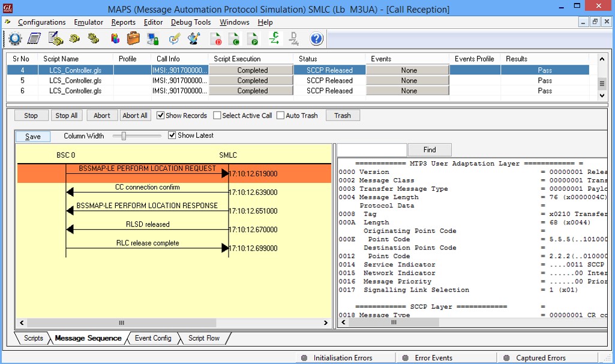The height and width of the screenshot is (364, 615).
Task: Open the testbed setup gear icon
Action: pyautogui.click(x=15, y=39)
